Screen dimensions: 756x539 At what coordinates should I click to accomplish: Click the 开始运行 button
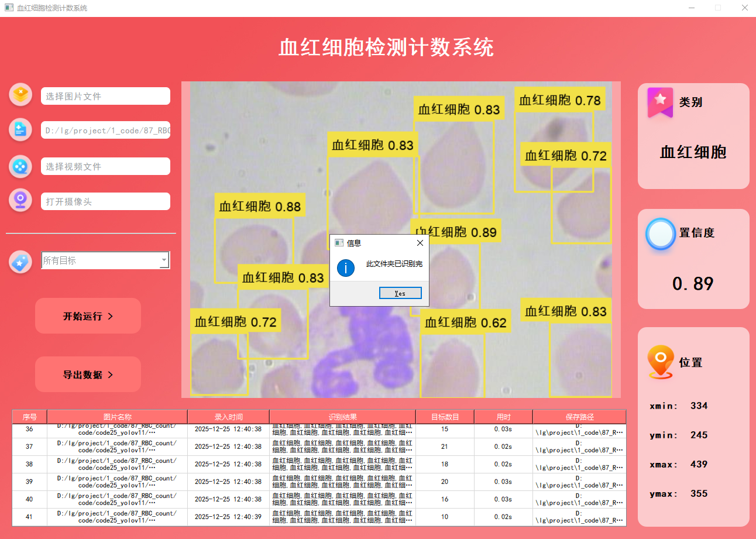pyautogui.click(x=88, y=316)
